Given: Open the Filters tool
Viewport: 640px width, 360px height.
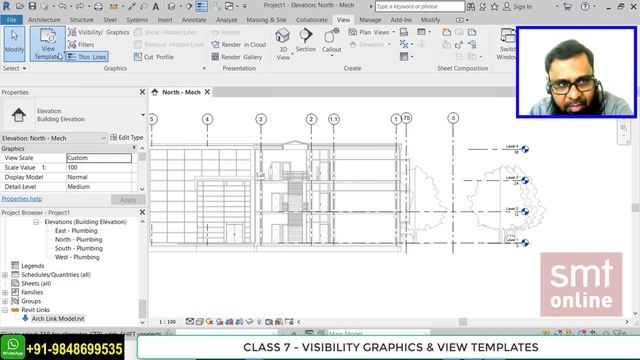Looking at the screenshot, I should [81, 44].
